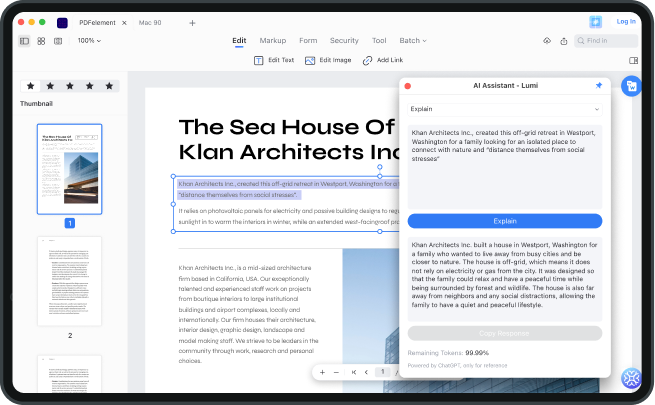Expand the Batch dropdown menu

(413, 40)
